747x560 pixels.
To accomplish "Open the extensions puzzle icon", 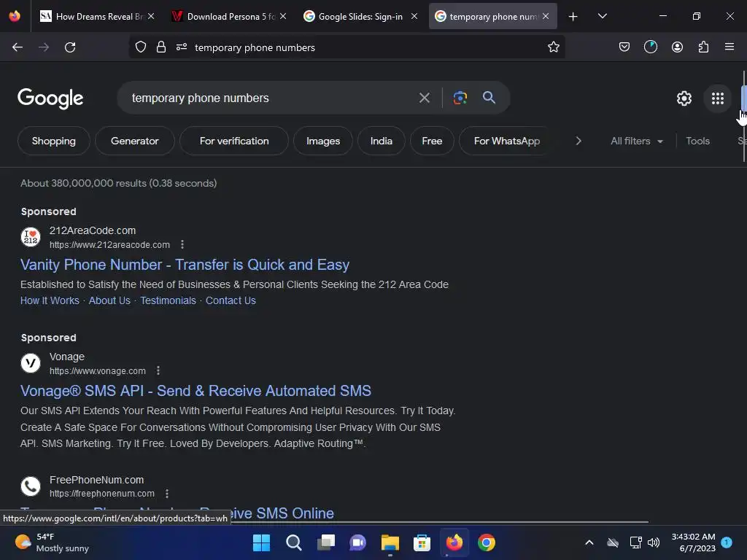I will pyautogui.click(x=703, y=47).
